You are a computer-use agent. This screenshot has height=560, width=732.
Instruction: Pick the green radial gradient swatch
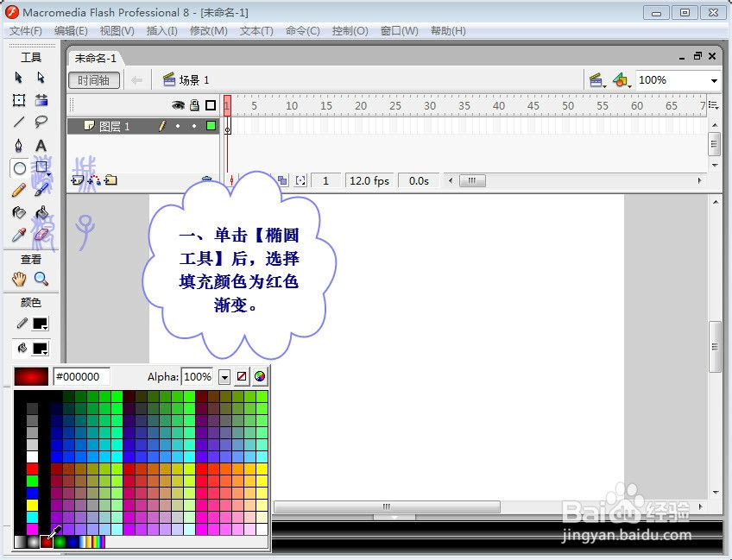tap(60, 542)
